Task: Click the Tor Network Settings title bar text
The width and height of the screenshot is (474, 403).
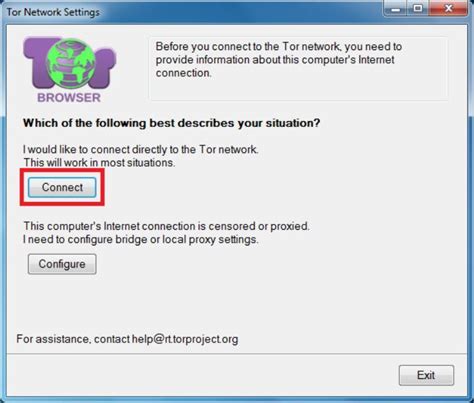Action: point(53,12)
